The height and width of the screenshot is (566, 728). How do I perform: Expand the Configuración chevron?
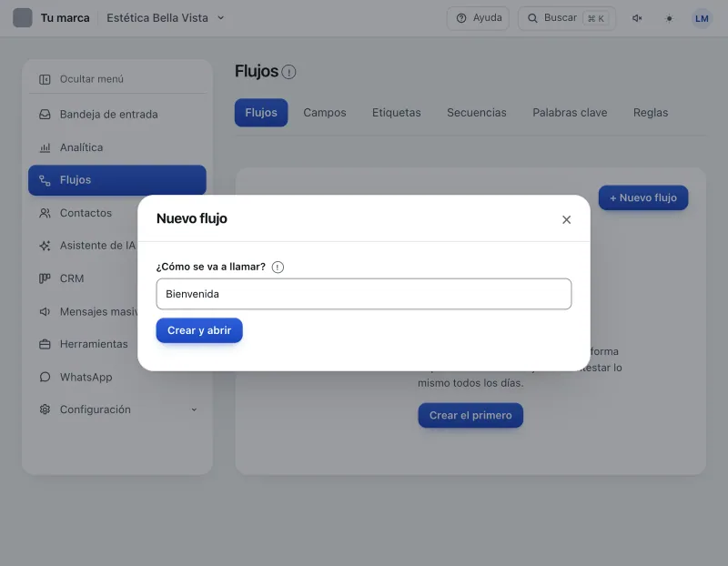click(x=194, y=409)
